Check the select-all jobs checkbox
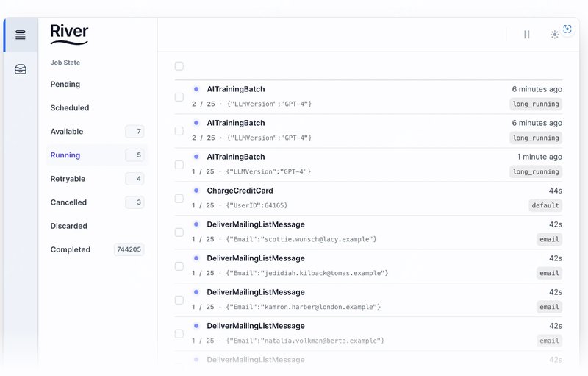This screenshot has height=376, width=588. click(179, 66)
